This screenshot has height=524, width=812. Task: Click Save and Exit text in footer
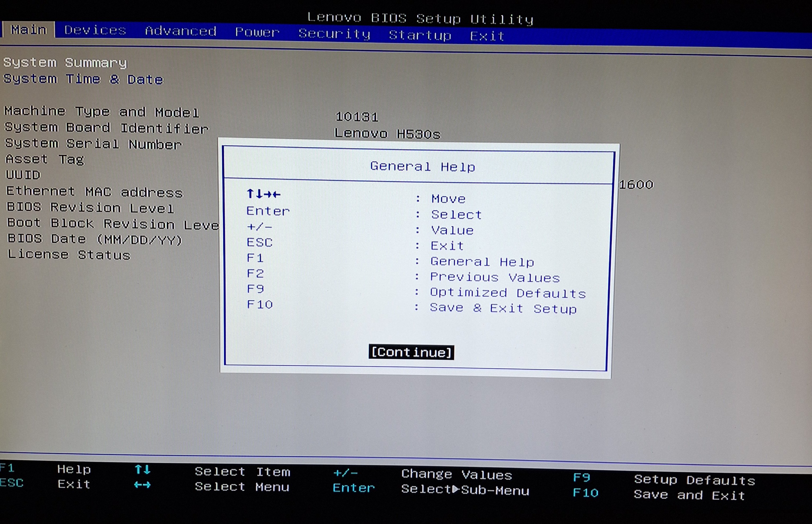click(689, 495)
